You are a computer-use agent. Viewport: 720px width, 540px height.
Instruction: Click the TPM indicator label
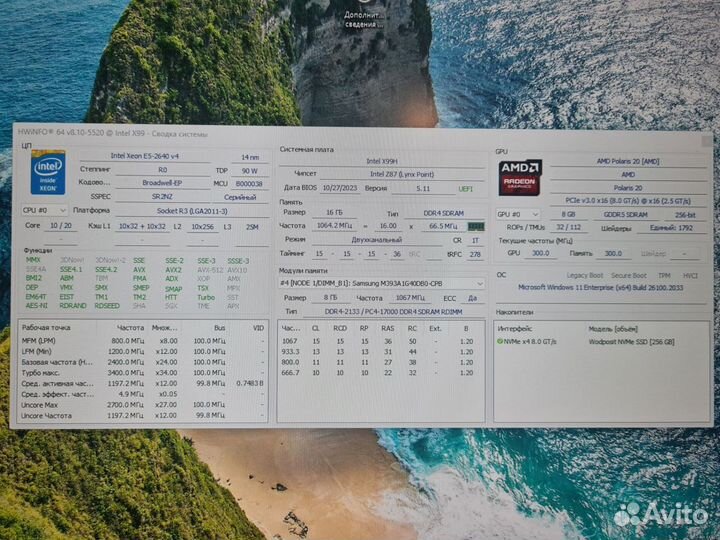click(664, 276)
